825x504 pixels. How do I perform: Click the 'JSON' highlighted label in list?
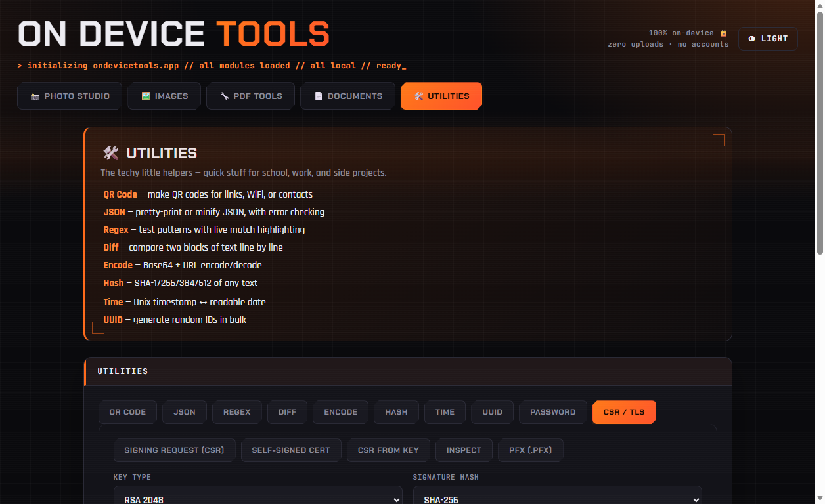point(114,212)
